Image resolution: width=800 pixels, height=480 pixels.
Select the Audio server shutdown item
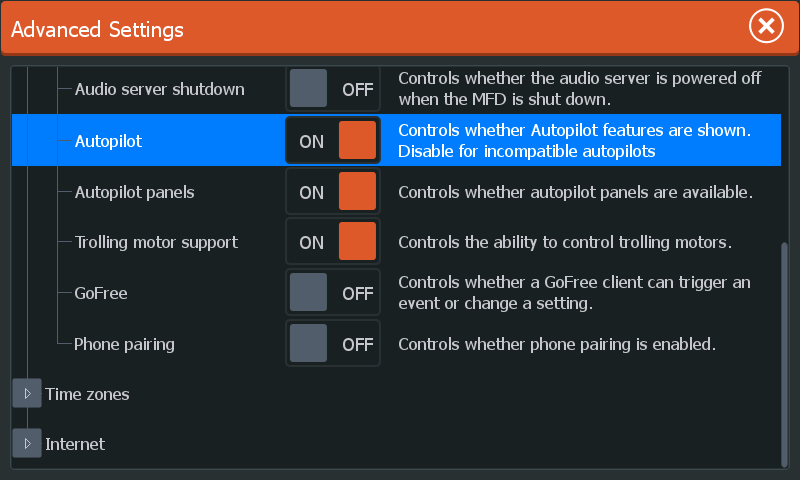point(160,89)
